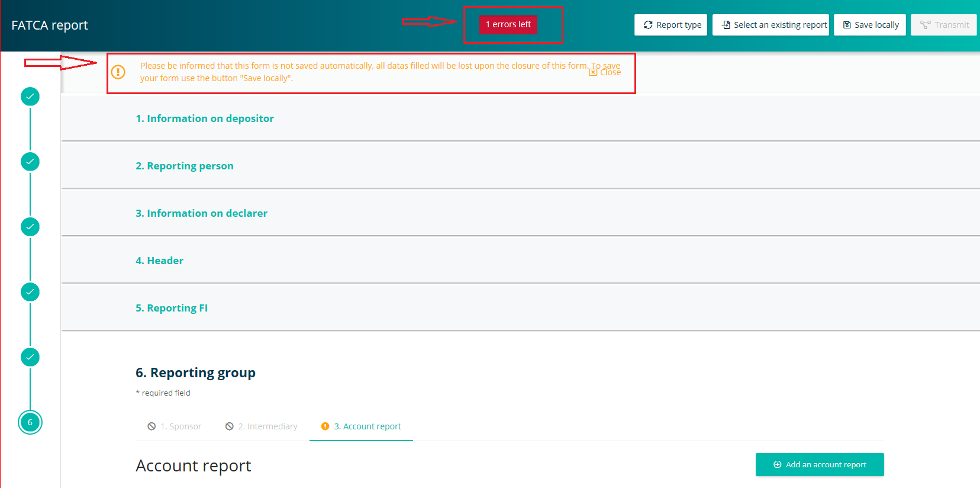Expand section 5. Reporting FI

point(172,308)
